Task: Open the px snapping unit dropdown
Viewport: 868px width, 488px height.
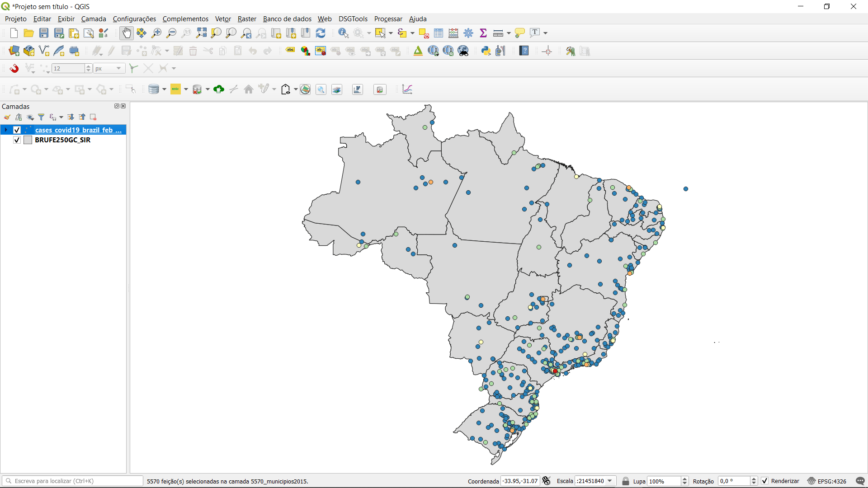Action: point(118,68)
